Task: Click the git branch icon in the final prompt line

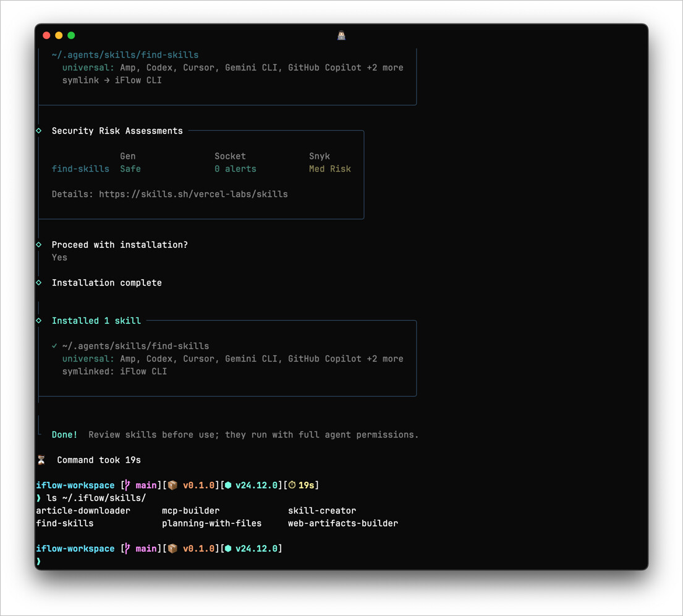Action: tap(128, 549)
